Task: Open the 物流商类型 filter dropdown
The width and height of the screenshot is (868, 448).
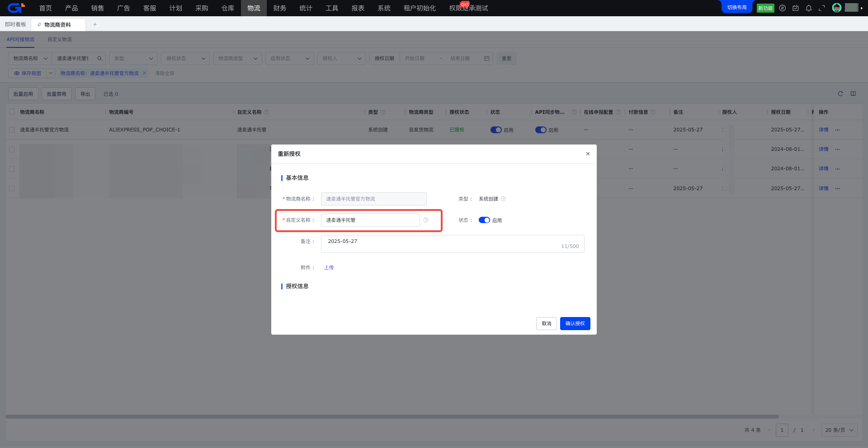Action: tap(237, 58)
